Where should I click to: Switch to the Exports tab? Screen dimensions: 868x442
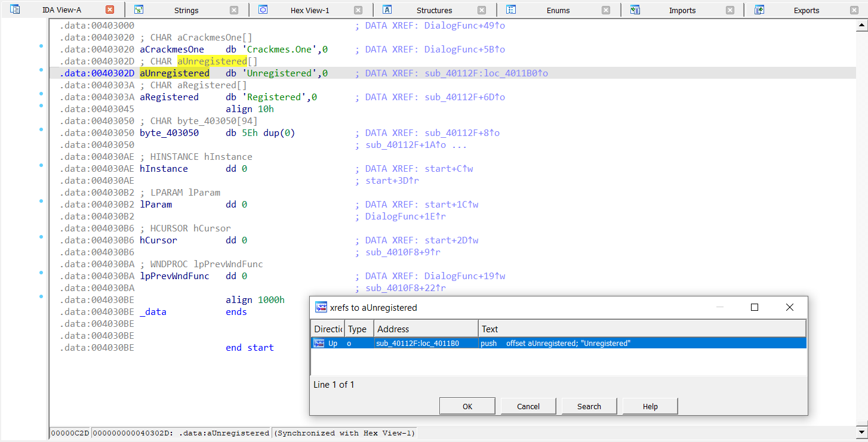pyautogui.click(x=807, y=10)
